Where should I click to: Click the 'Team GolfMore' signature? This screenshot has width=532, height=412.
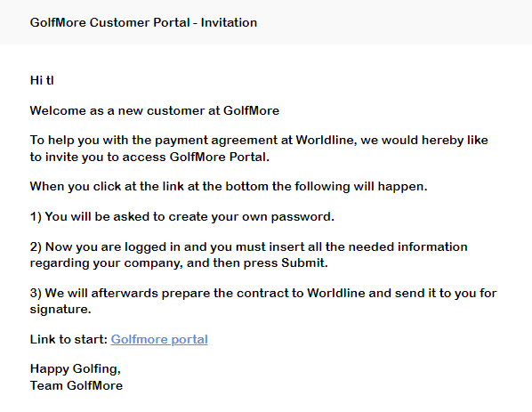pyautogui.click(x=77, y=385)
